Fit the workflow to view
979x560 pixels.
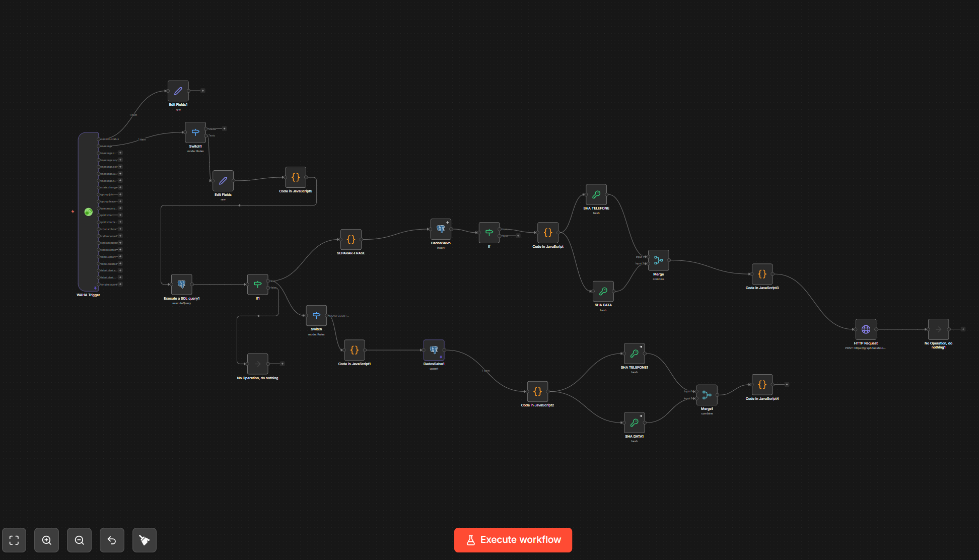point(14,540)
